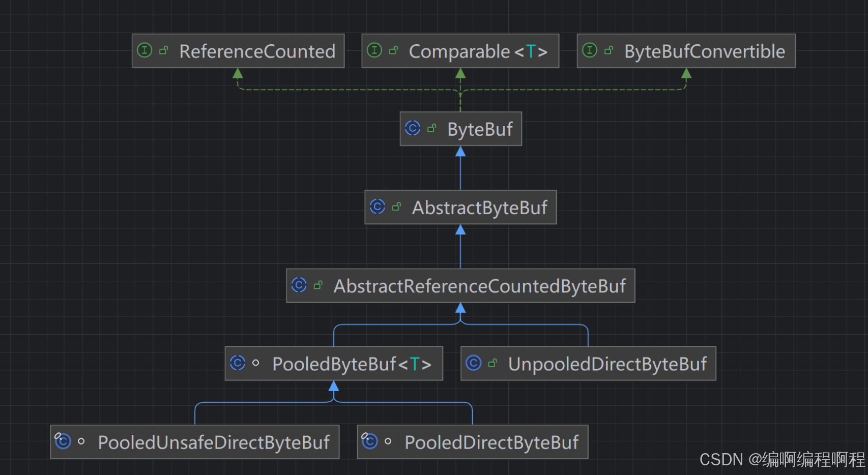Click the package-private circle icon on PooledDirectByteBuf
The image size is (868, 475).
pos(388,441)
